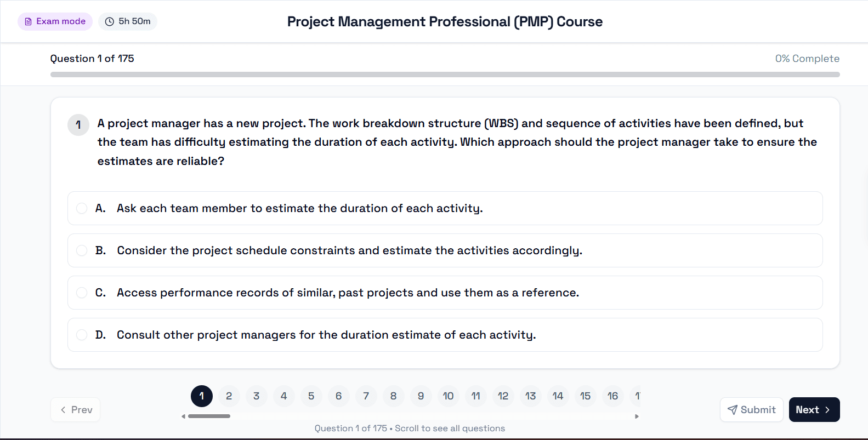Jump to question 2
Viewport: 868px width, 440px height.
coord(229,396)
